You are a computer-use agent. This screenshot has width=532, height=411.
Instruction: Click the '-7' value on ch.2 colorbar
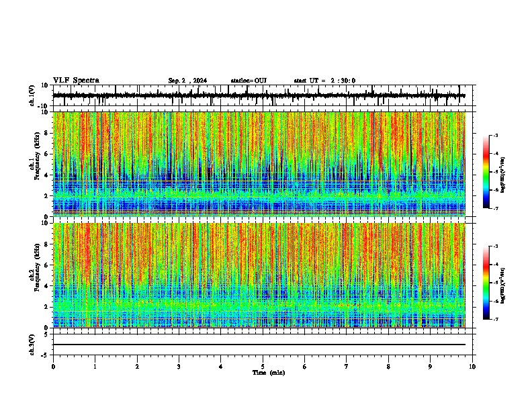point(496,319)
